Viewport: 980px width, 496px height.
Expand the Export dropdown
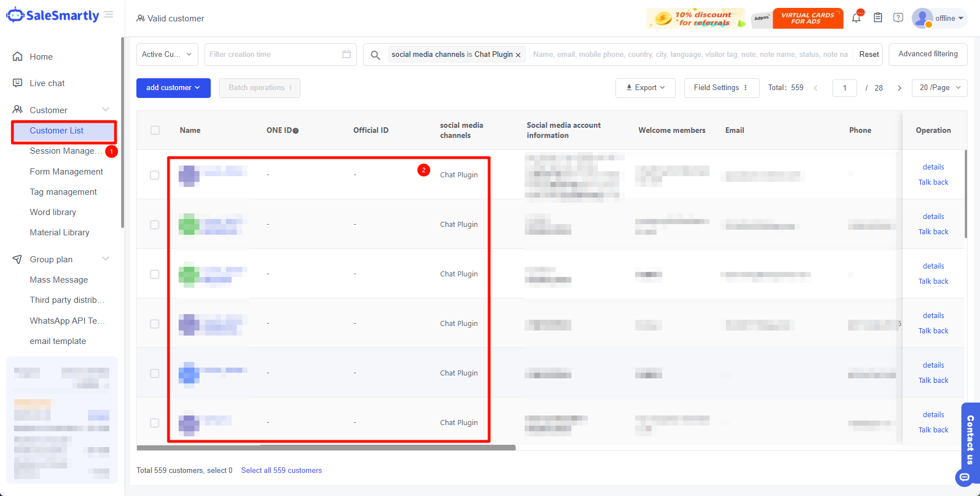[x=645, y=88]
